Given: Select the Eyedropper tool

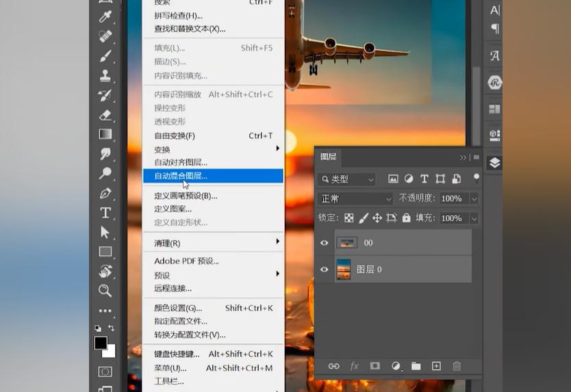Looking at the screenshot, I should pyautogui.click(x=105, y=16).
